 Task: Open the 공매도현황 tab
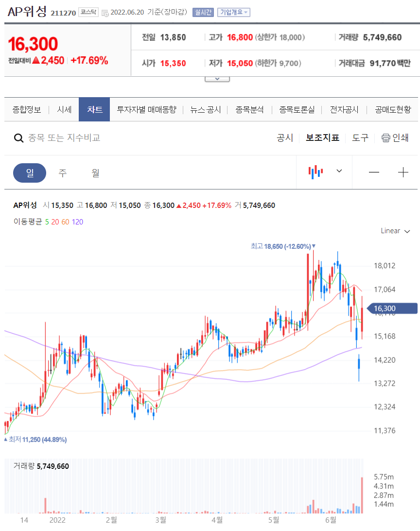click(393, 109)
